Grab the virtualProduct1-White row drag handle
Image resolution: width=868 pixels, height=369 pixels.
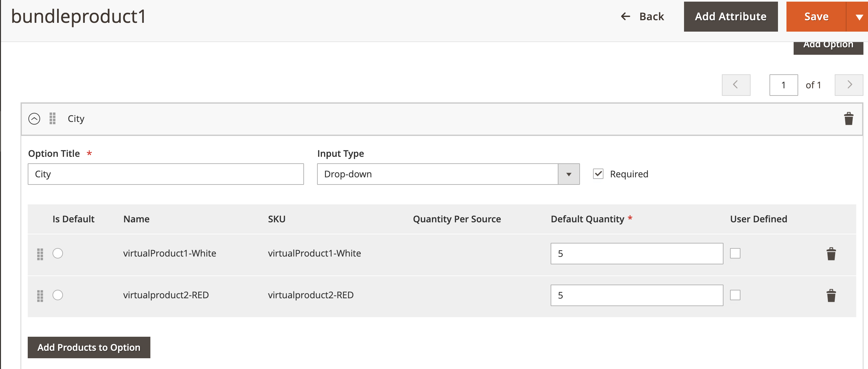click(40, 254)
